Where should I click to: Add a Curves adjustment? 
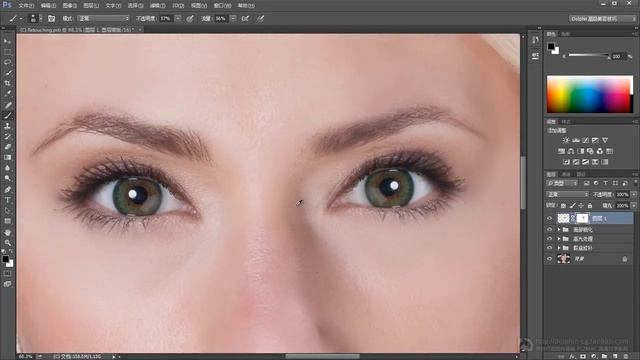coord(586,140)
